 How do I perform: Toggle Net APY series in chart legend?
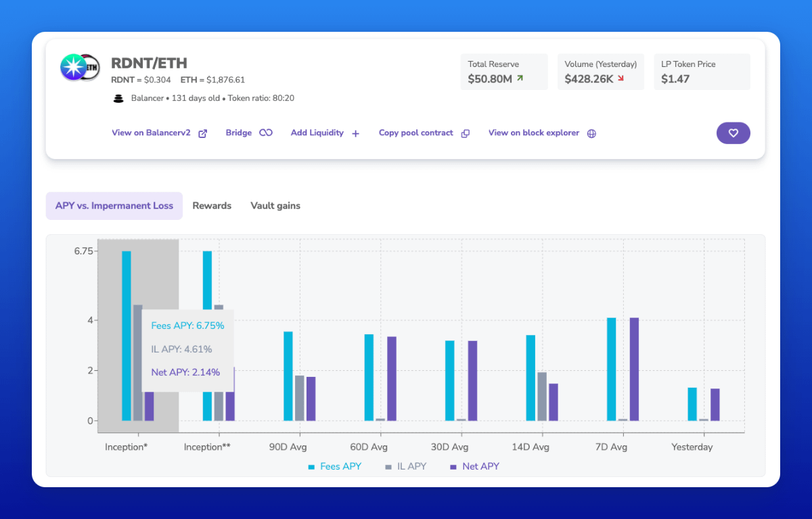(x=474, y=466)
